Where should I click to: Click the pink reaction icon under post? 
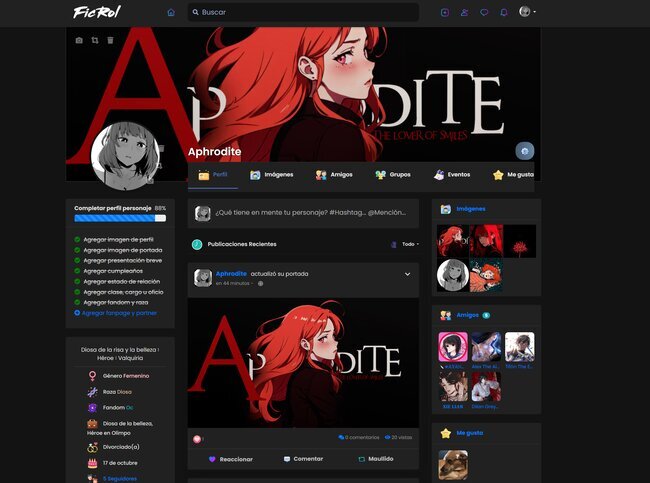tap(197, 439)
